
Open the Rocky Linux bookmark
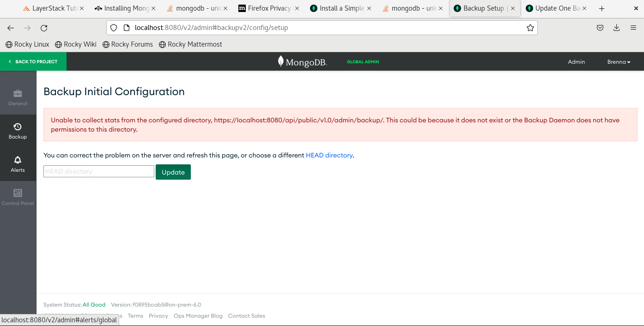click(27, 44)
